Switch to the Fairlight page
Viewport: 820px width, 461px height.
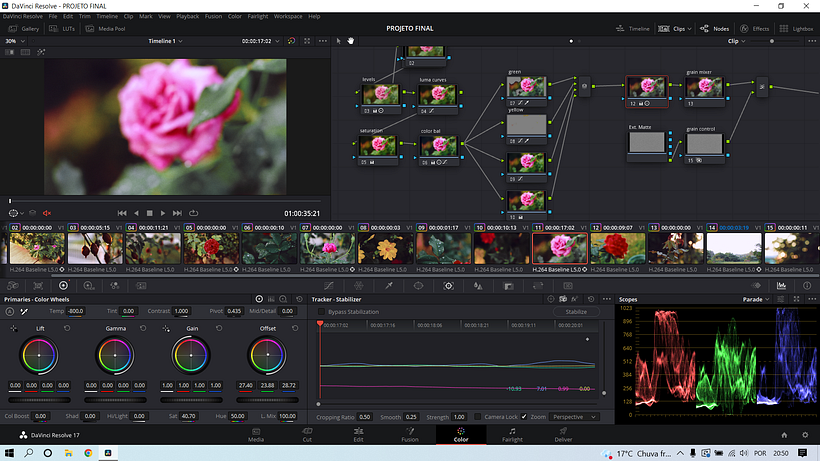pyautogui.click(x=512, y=434)
